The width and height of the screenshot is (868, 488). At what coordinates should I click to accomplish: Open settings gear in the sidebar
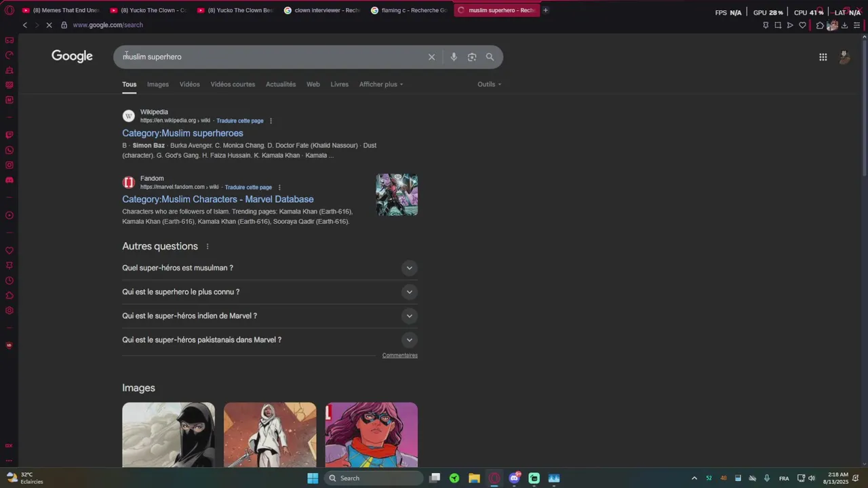[x=9, y=310]
